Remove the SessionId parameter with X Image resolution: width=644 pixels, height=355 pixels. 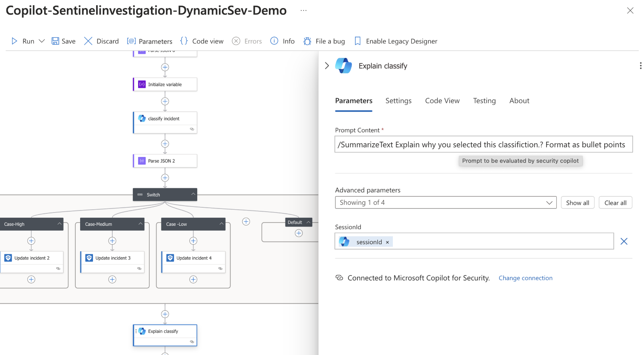click(624, 241)
